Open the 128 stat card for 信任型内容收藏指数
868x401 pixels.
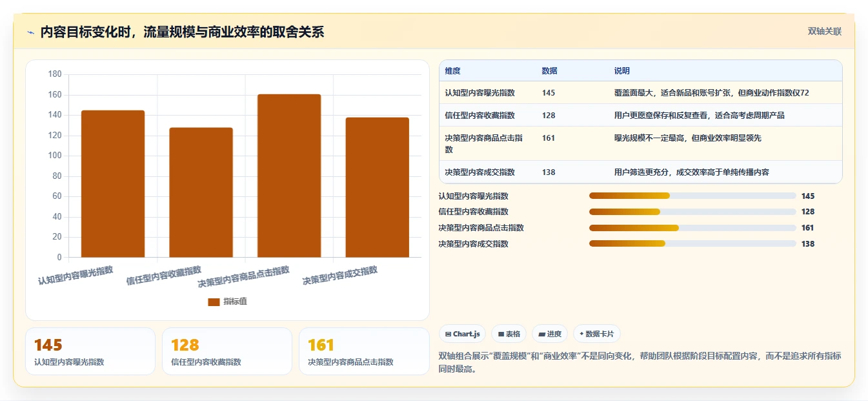(227, 351)
